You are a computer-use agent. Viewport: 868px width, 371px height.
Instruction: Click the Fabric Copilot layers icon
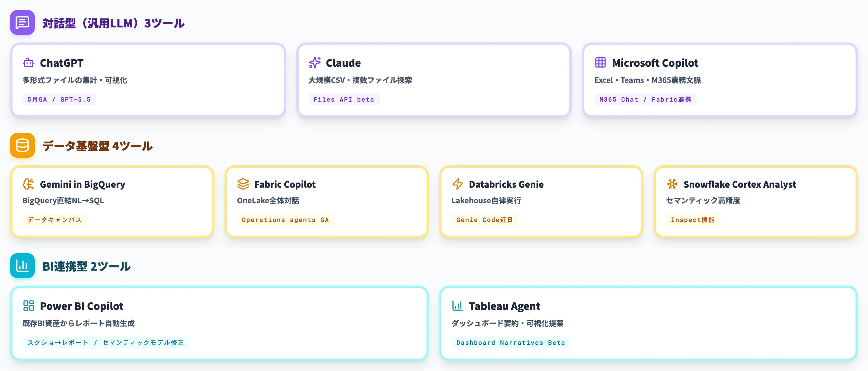243,184
